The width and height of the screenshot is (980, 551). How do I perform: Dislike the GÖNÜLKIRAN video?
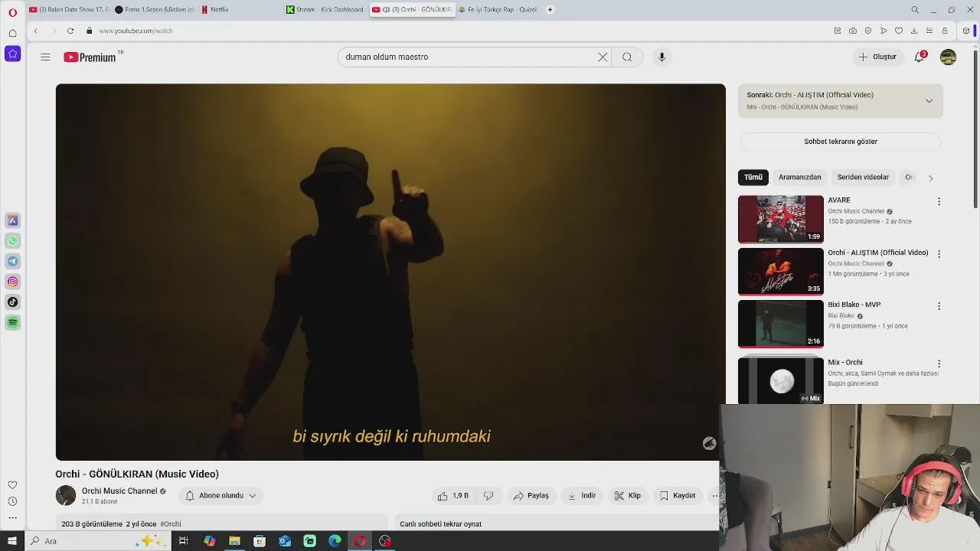coord(488,496)
